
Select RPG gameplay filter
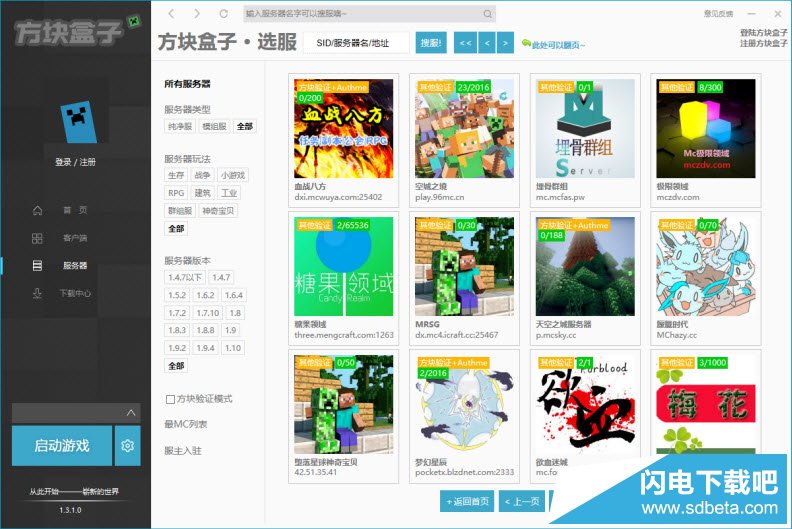point(176,193)
